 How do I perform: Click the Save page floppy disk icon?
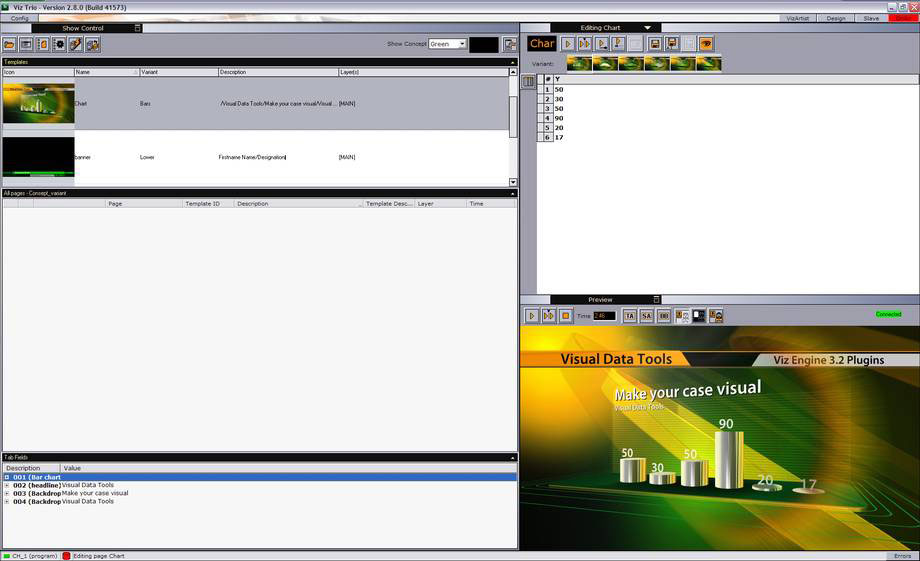tap(654, 44)
